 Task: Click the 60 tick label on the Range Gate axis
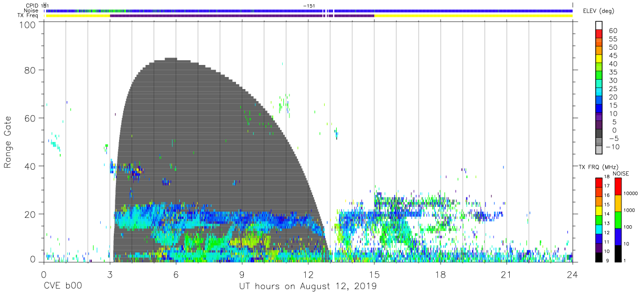(x=29, y=118)
